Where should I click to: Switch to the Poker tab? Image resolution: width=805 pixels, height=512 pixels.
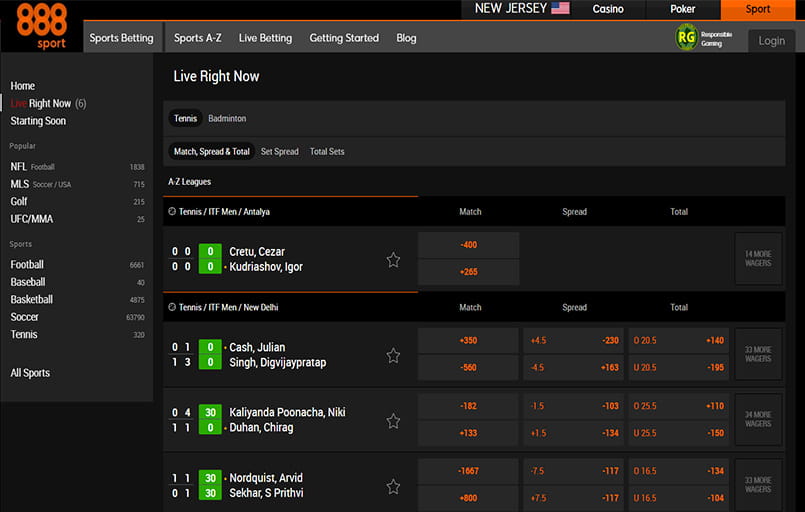[x=683, y=9]
